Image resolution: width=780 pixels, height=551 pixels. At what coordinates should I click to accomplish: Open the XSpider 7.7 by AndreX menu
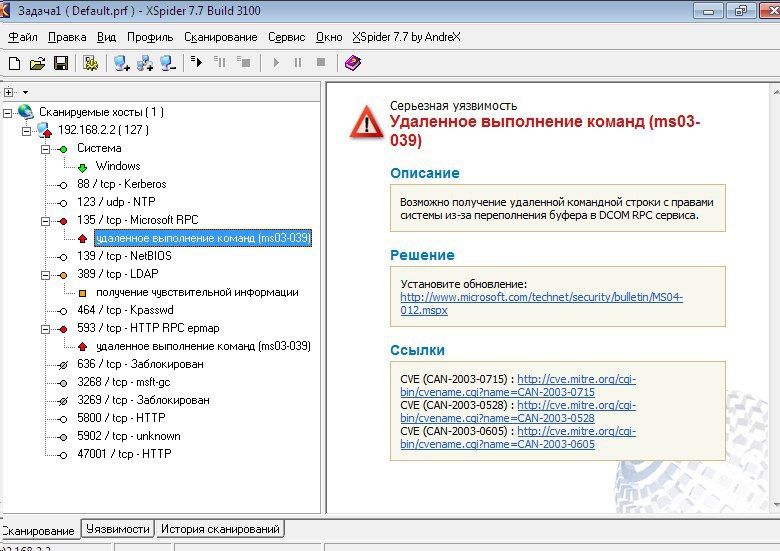coord(406,37)
